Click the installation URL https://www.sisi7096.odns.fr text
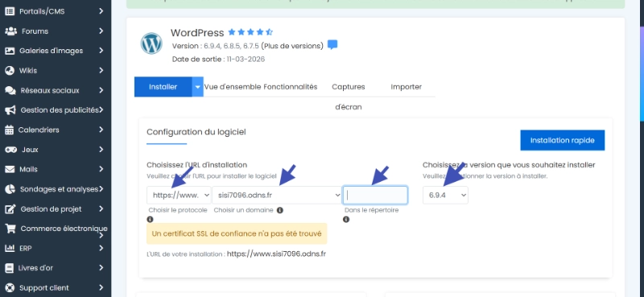Screen dimensions: 644x297 coord(276,254)
